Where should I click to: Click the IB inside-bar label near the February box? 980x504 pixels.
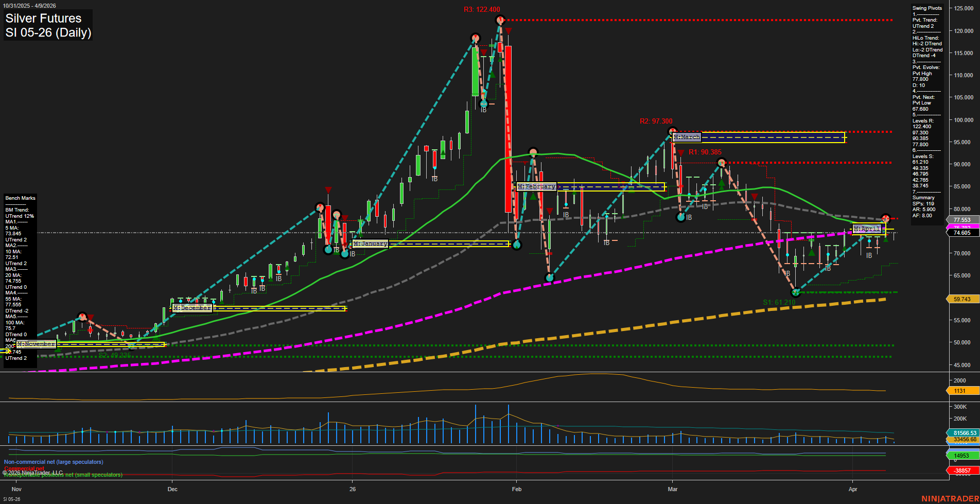(566, 214)
